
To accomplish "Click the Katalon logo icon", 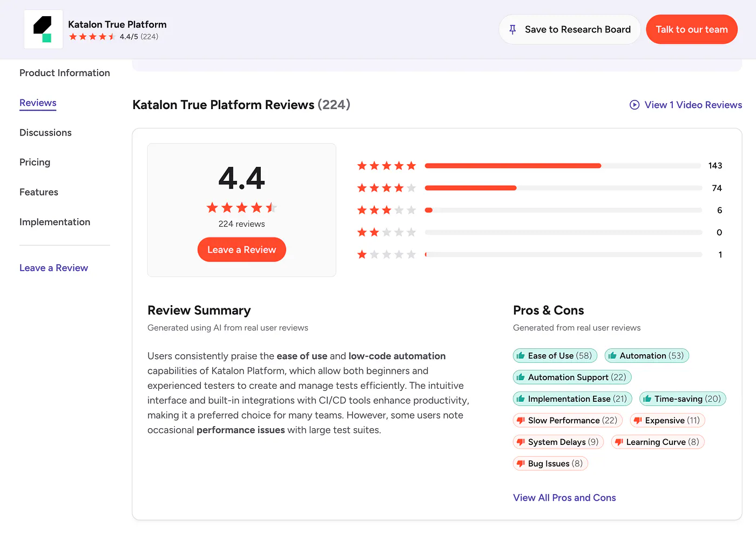I will click(43, 29).
